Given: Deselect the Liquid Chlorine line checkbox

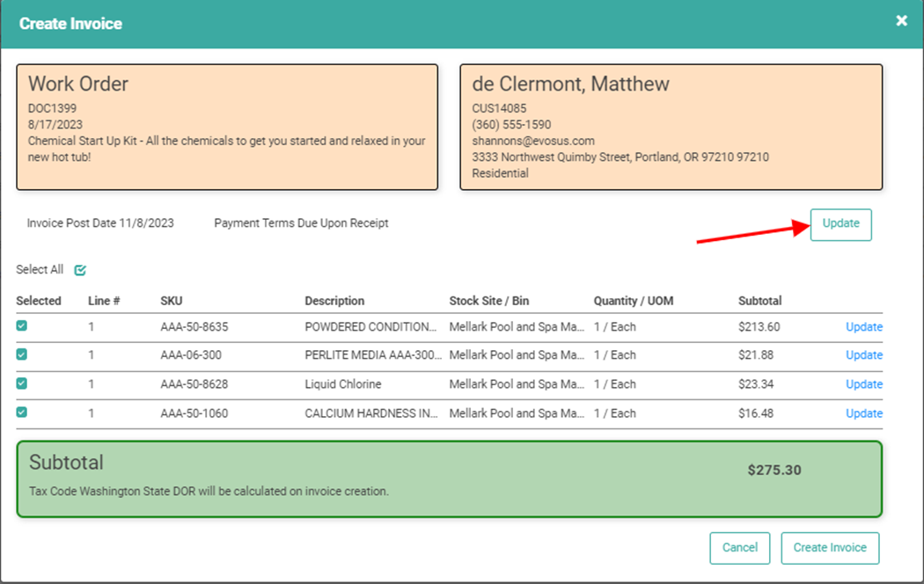Looking at the screenshot, I should [22, 383].
